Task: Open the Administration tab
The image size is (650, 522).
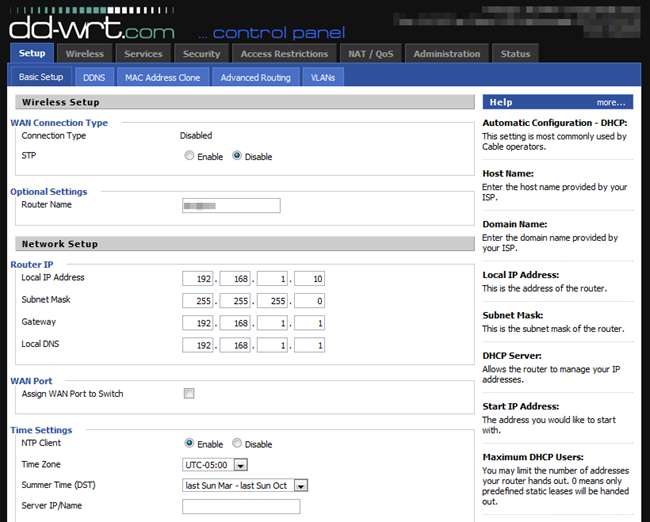Action: coord(446,54)
